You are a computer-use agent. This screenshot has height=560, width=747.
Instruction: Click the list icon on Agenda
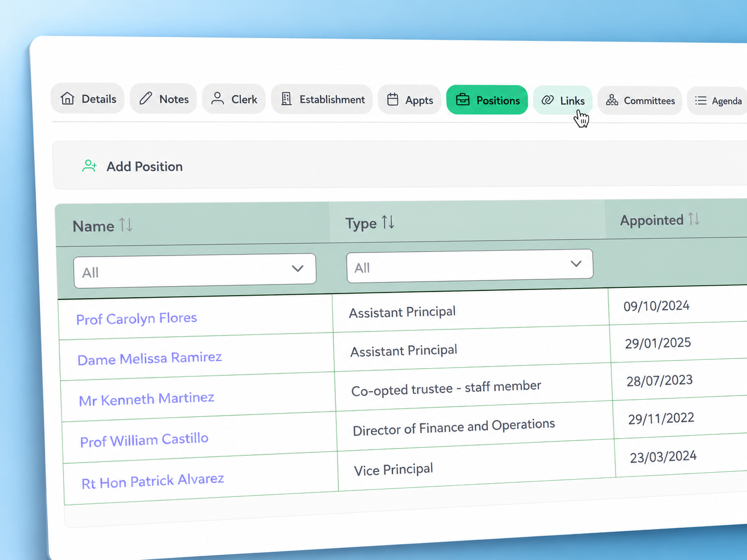tap(701, 101)
